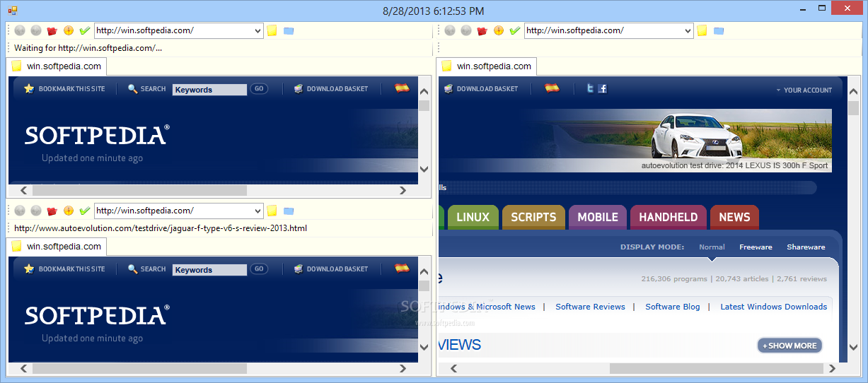Open the MOBILE category tab
868x383 pixels.
pyautogui.click(x=598, y=217)
